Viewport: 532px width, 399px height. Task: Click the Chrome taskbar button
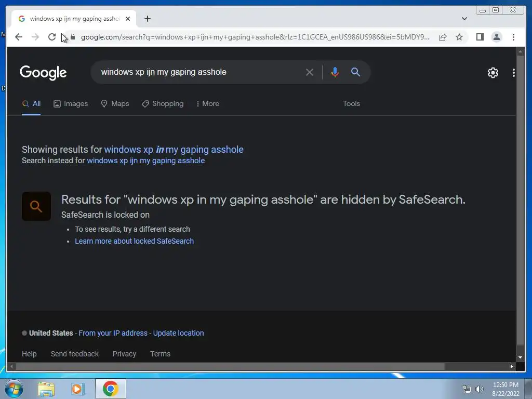(111, 389)
